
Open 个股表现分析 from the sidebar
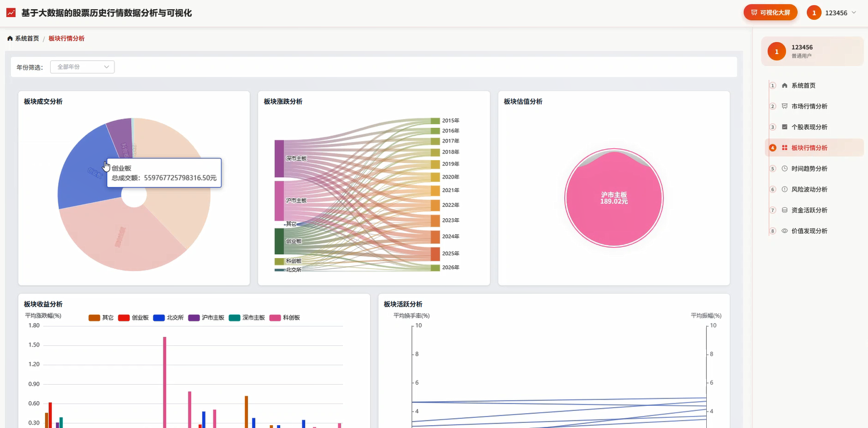pos(814,127)
